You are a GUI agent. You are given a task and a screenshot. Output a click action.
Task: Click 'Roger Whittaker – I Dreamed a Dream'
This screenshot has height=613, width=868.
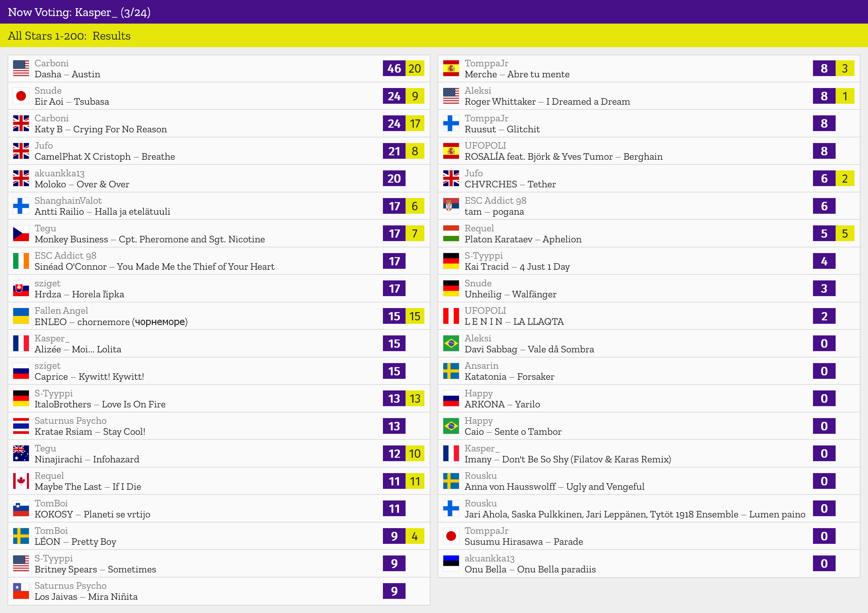tap(547, 102)
